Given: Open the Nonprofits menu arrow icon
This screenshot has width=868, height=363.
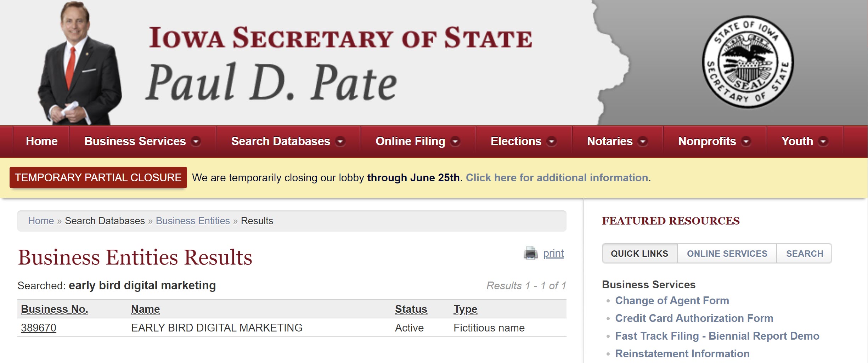Looking at the screenshot, I should [x=746, y=142].
